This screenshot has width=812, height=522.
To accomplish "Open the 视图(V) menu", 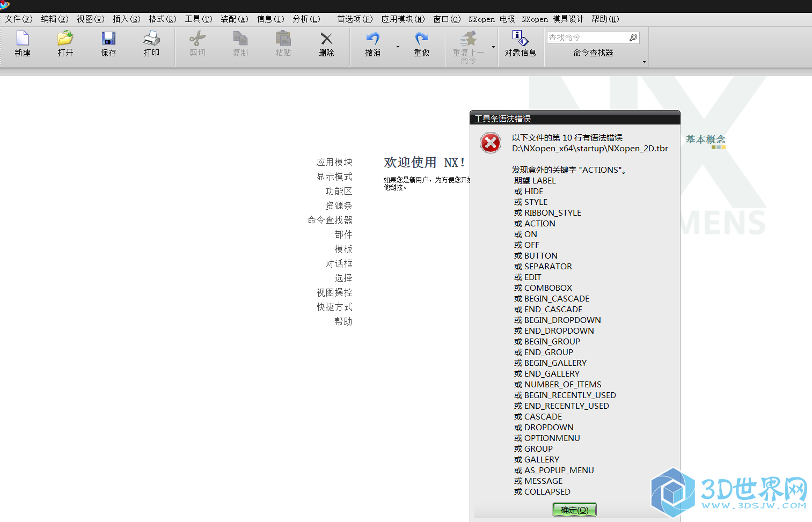I will click(91, 19).
